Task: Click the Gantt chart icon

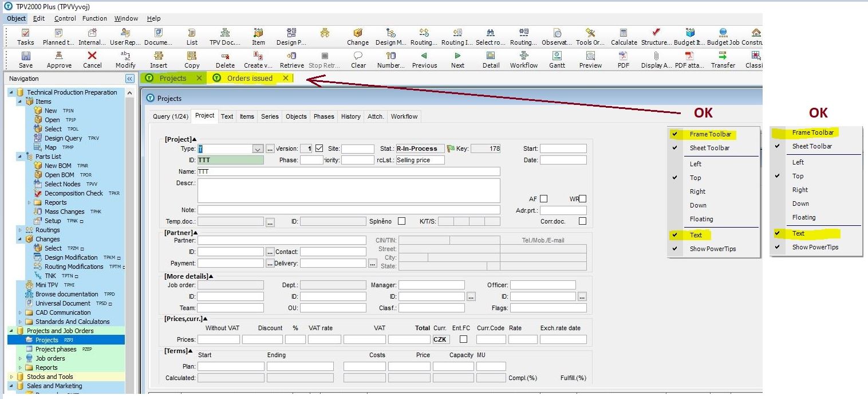Action: tap(557, 56)
